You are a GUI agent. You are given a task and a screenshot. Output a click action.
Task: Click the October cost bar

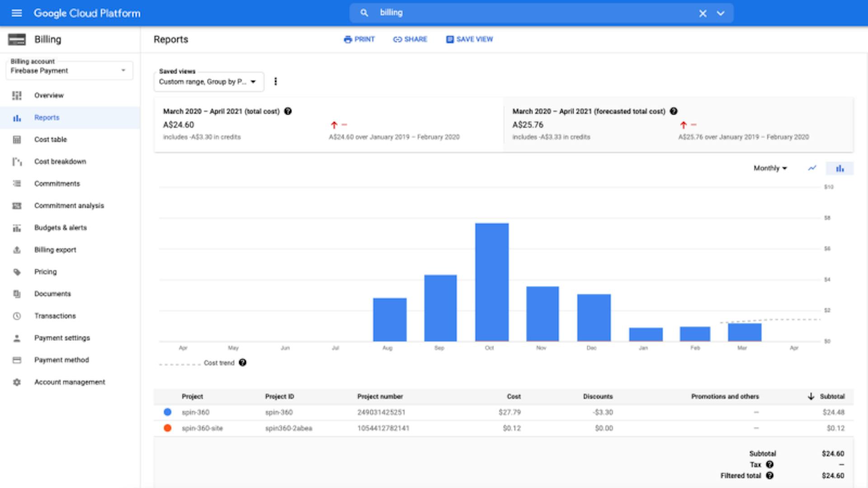[492, 282]
